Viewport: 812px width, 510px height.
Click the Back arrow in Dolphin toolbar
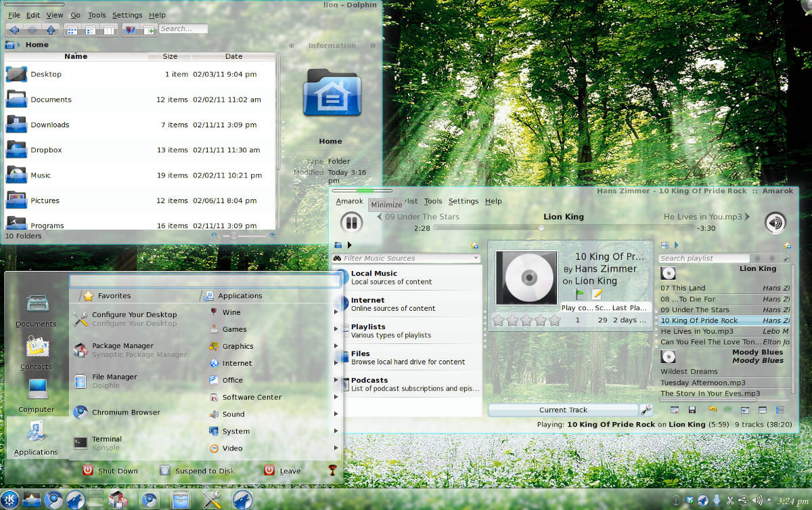(14, 30)
